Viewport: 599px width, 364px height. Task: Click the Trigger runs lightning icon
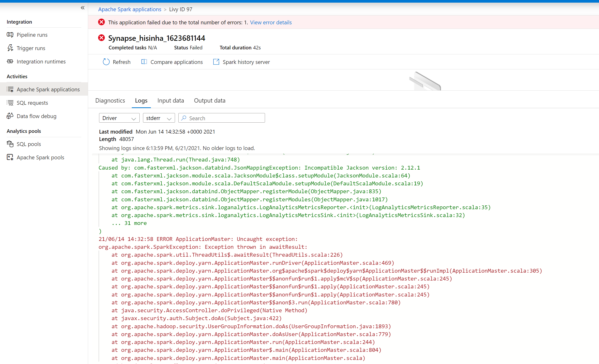tap(10, 48)
